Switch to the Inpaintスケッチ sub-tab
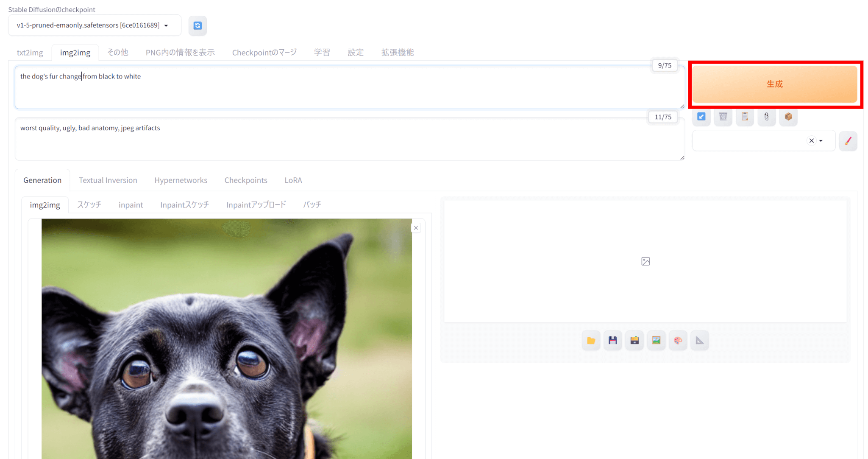868x459 pixels. pyautogui.click(x=184, y=205)
